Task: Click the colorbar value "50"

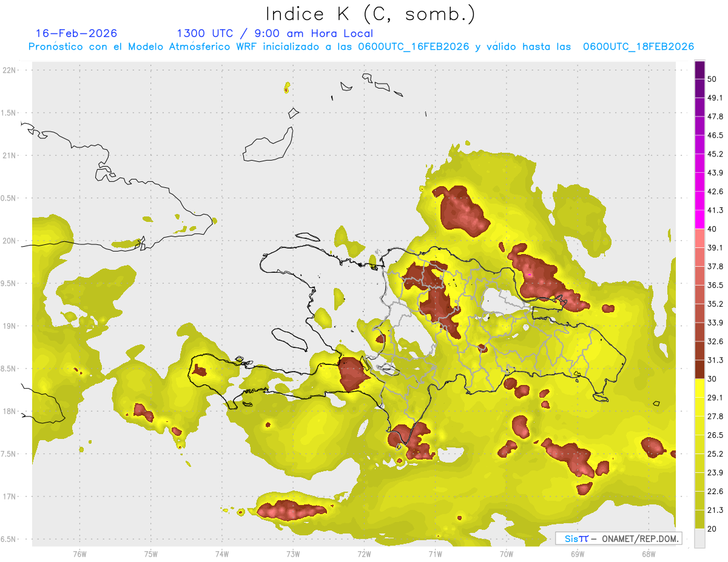Action: pyautogui.click(x=712, y=79)
